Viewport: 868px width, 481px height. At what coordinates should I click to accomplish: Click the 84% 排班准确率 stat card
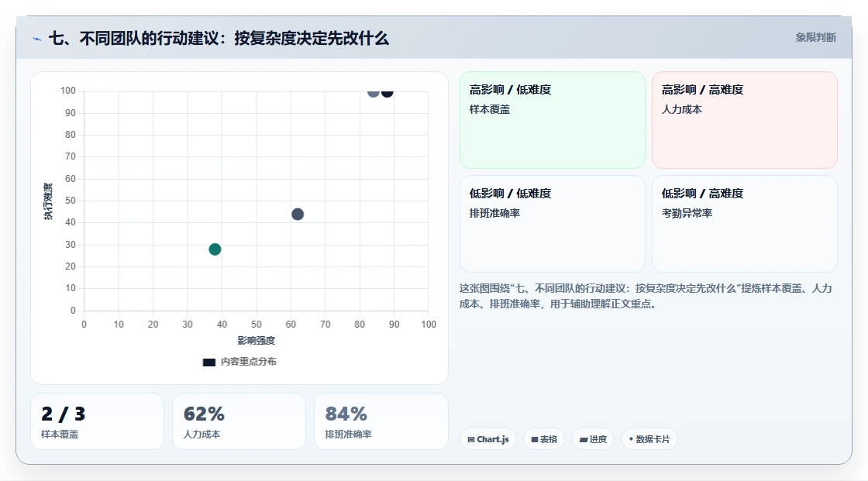click(x=381, y=421)
